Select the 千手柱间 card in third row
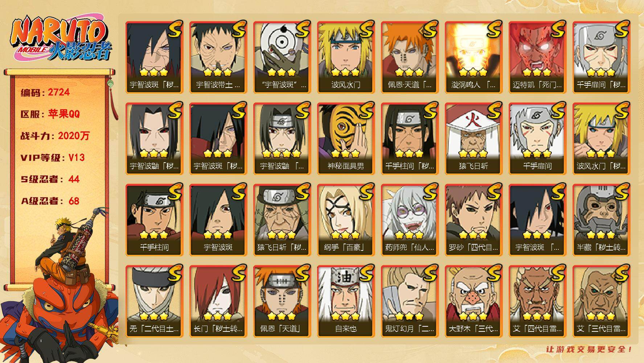This screenshot has height=363, width=644. point(154,220)
